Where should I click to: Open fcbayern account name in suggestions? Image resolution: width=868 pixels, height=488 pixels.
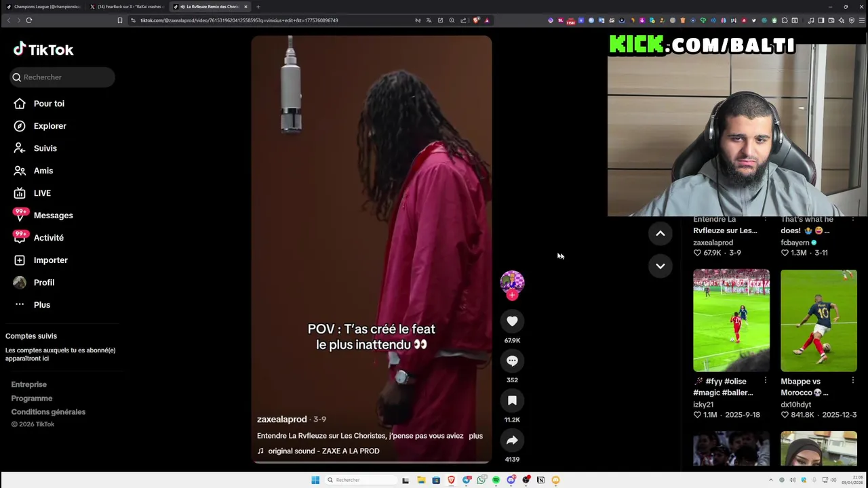[795, 243]
